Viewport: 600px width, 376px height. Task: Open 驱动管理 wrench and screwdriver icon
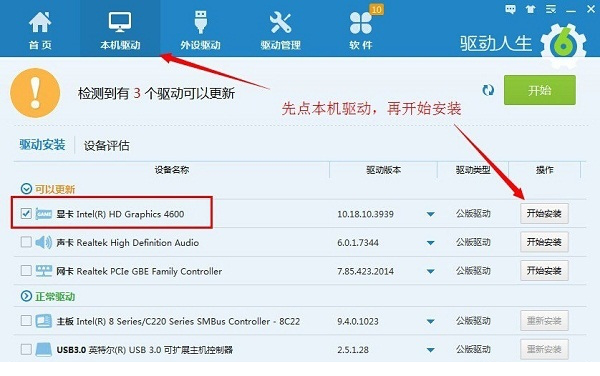(x=280, y=22)
